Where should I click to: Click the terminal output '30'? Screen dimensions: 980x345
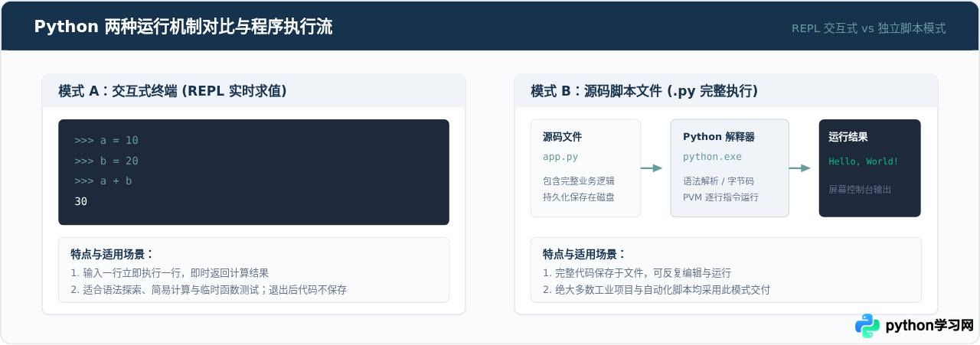pos(81,202)
